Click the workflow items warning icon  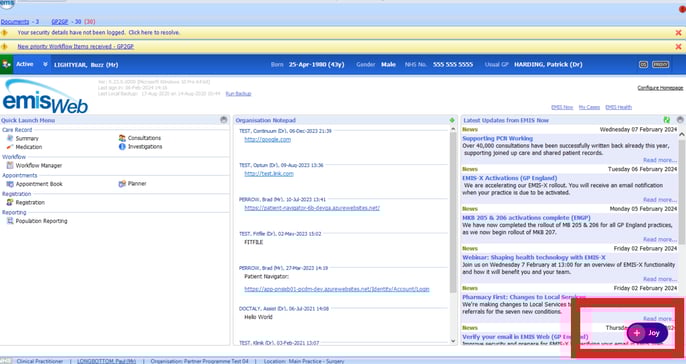4,46
